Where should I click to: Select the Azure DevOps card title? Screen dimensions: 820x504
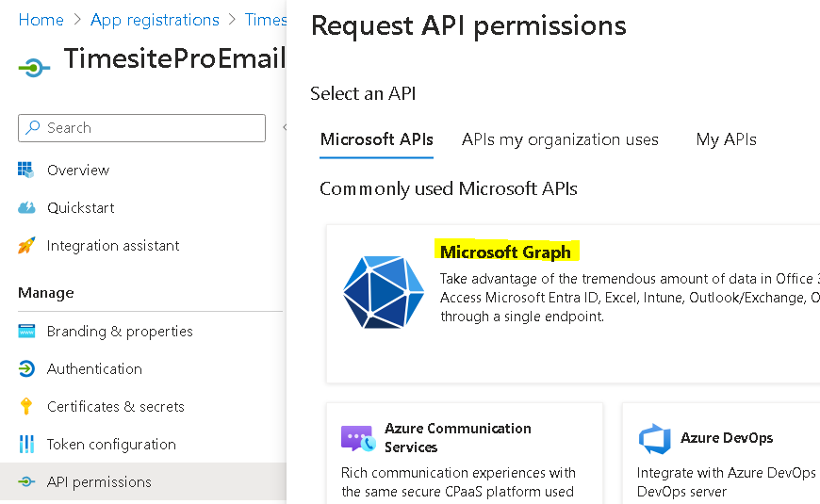pos(726,438)
